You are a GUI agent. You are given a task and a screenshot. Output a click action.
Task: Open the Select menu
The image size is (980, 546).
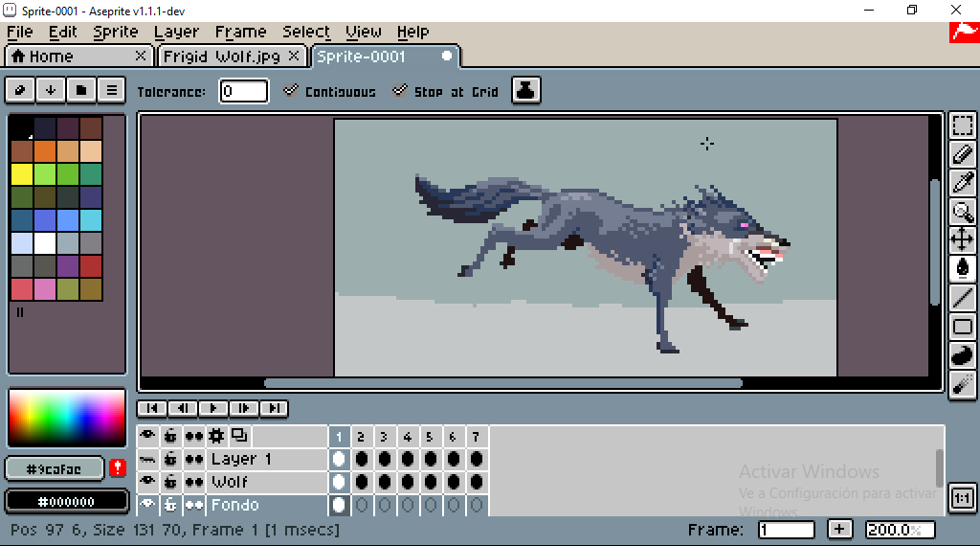pyautogui.click(x=306, y=32)
